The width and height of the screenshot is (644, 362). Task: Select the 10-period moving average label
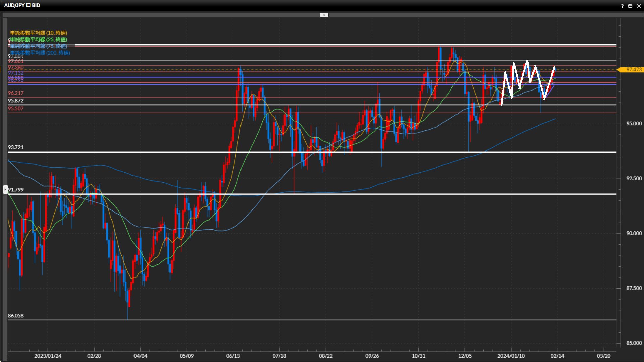coord(39,33)
